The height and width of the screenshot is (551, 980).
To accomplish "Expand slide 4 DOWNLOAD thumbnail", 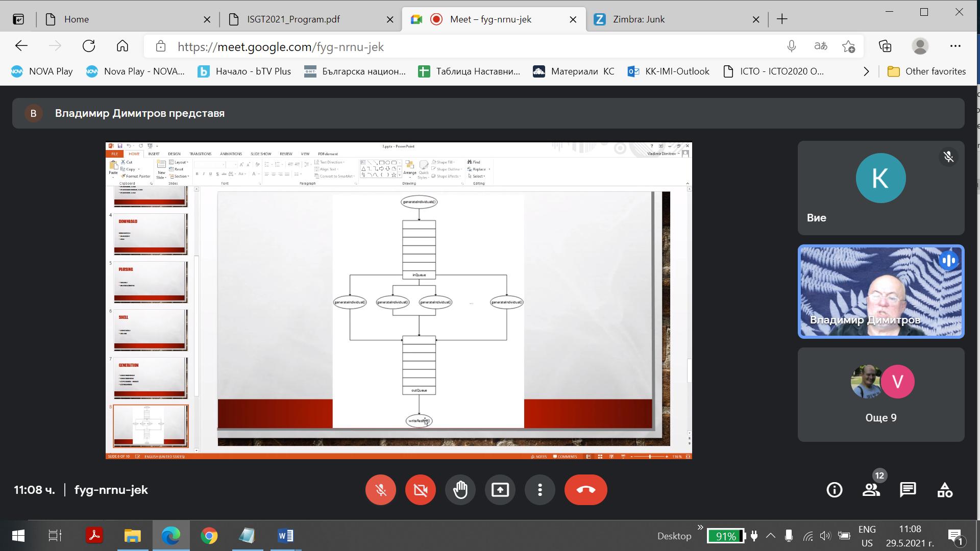I will tap(150, 234).
